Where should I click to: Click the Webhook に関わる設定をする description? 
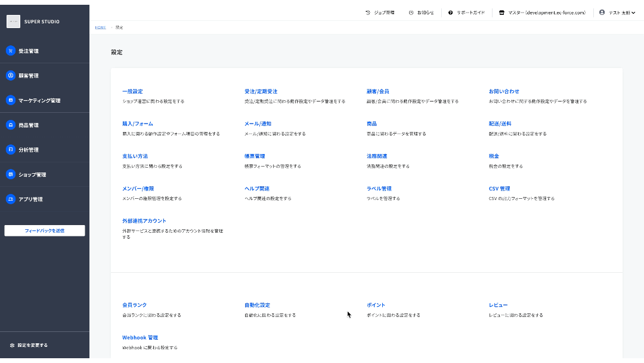coord(150,348)
